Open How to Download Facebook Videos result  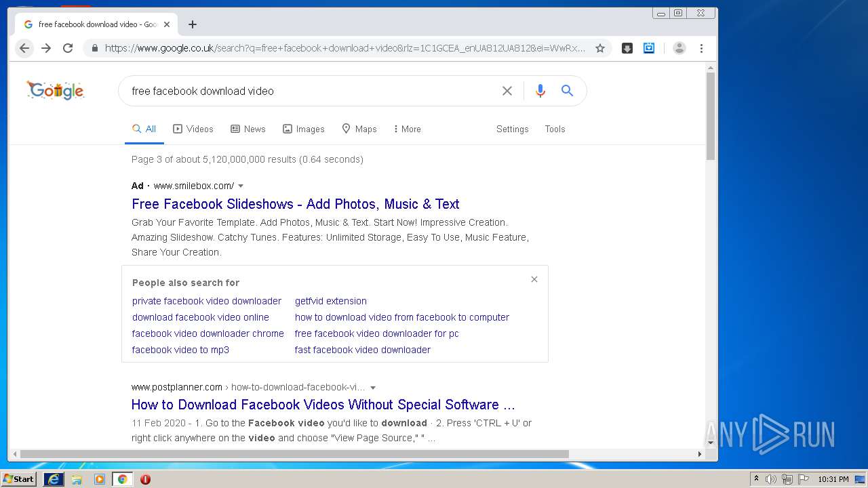323,405
